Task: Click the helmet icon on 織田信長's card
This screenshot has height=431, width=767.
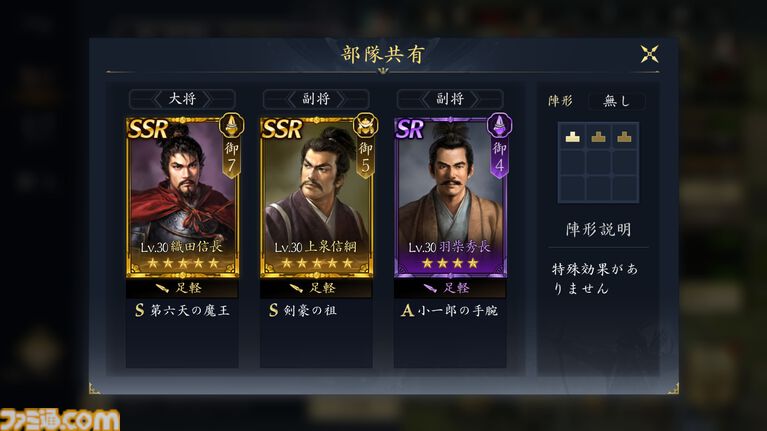Action: [231, 125]
